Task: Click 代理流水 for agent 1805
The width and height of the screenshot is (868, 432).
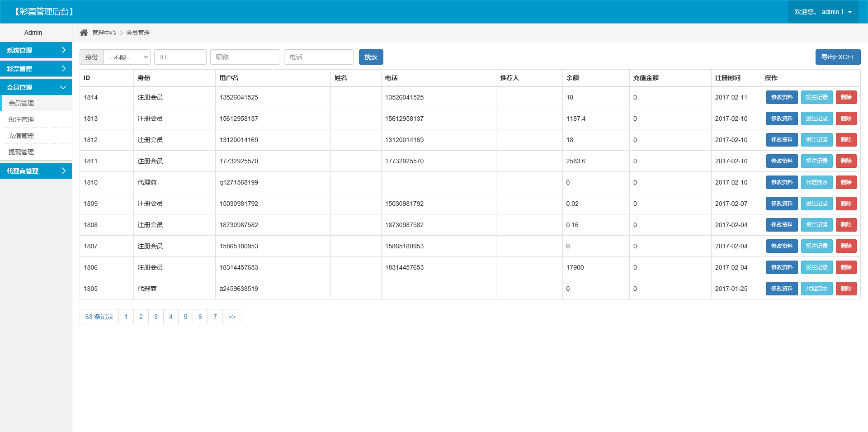Action: [816, 289]
